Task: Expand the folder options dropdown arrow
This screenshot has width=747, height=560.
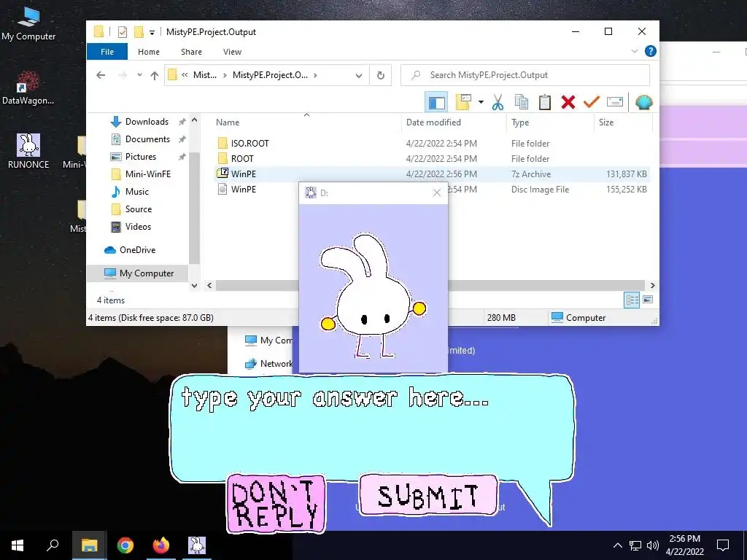Action: [481, 102]
